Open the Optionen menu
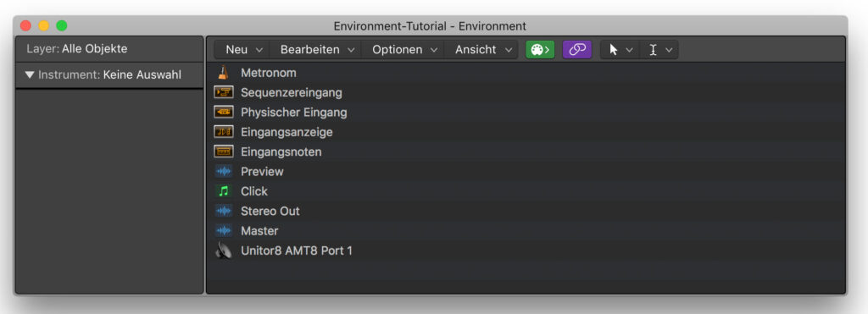Image resolution: width=868 pixels, height=314 pixels. 404,50
